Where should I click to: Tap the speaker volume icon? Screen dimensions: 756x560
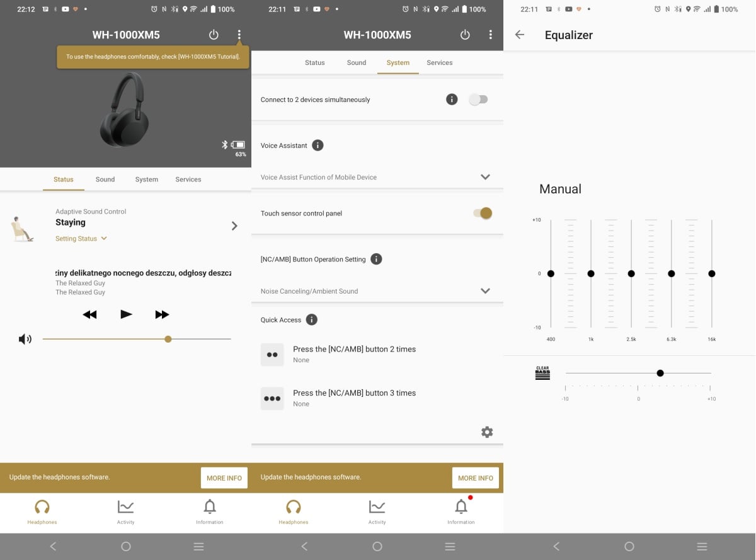(x=25, y=340)
